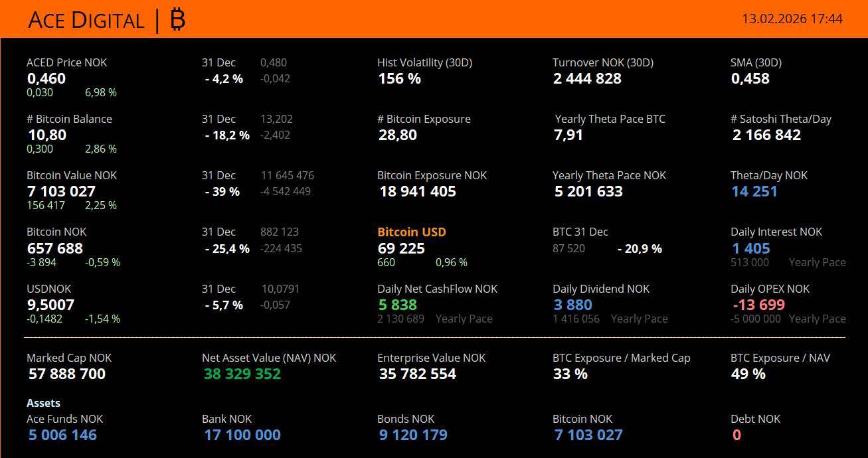Click the - 18,2 % balance change
The image size is (868, 458).
point(227,135)
